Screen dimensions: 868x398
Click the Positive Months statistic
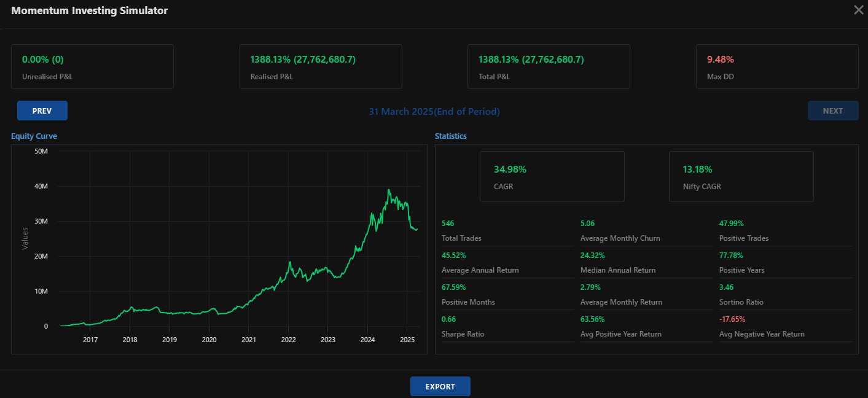(x=468, y=302)
